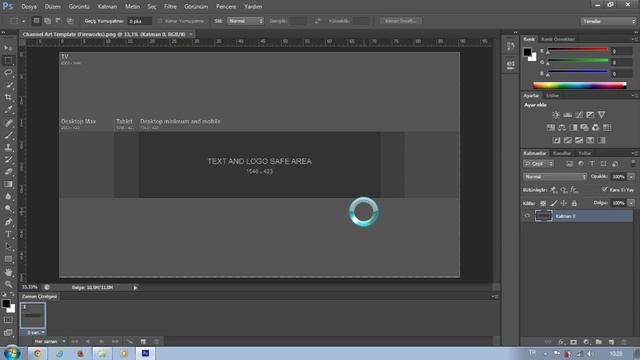
Task: Add a Brightness/Contrast adjustment (sun icon)
Action: (x=556, y=115)
